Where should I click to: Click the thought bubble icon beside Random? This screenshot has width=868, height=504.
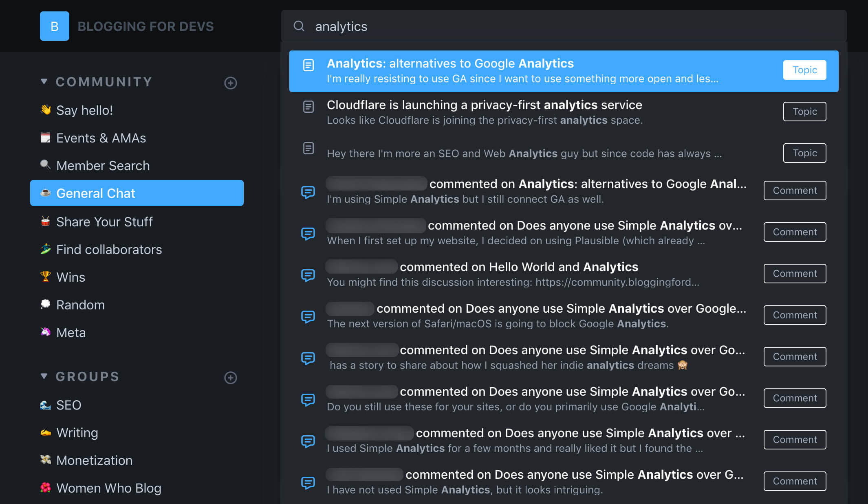pyautogui.click(x=46, y=304)
